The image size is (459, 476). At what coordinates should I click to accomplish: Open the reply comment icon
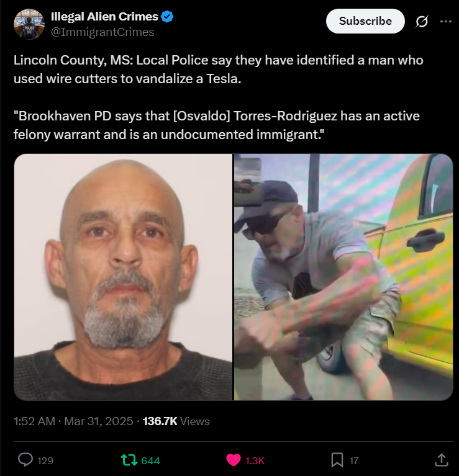25,460
